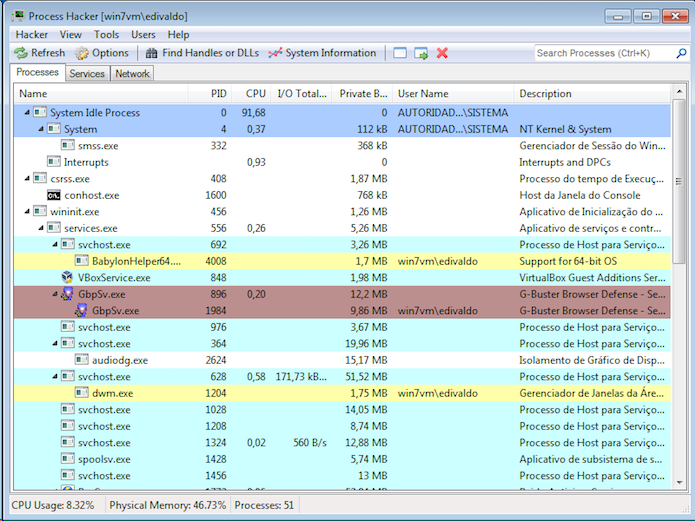
Task: Collapse svchost.exe PID 364 node
Action: [x=55, y=344]
